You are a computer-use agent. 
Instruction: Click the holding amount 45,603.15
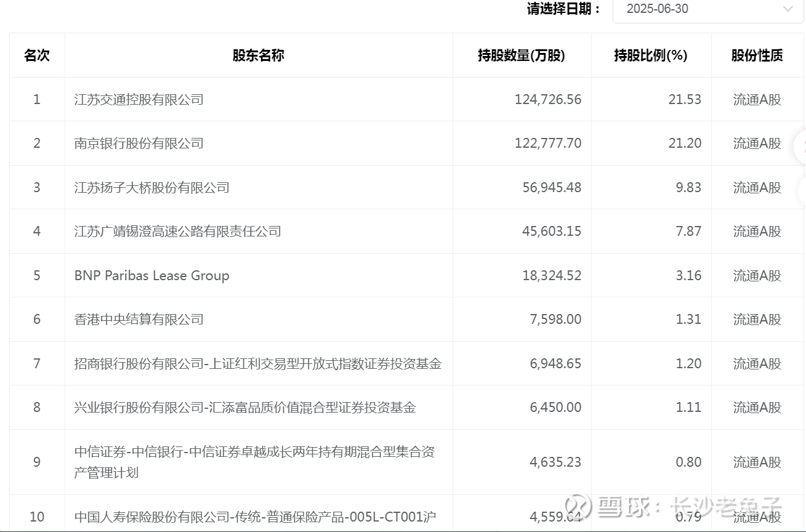552,232
